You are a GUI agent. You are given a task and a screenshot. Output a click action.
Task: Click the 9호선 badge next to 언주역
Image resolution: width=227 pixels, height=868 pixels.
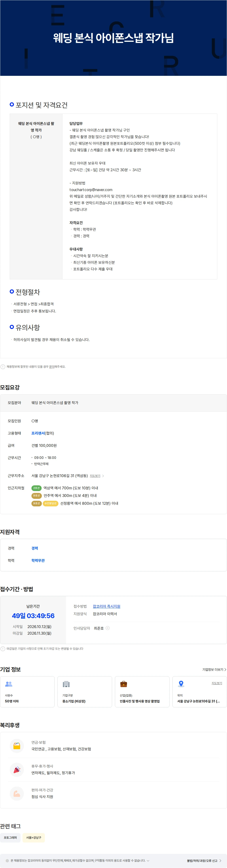[x=36, y=496]
